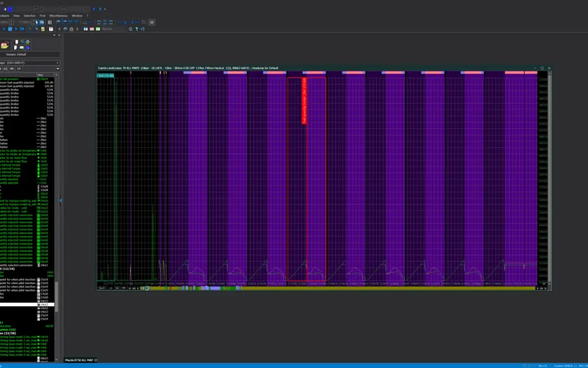Open the sidebar panel options arrow
Screen dimensions: 588x368
54,35
